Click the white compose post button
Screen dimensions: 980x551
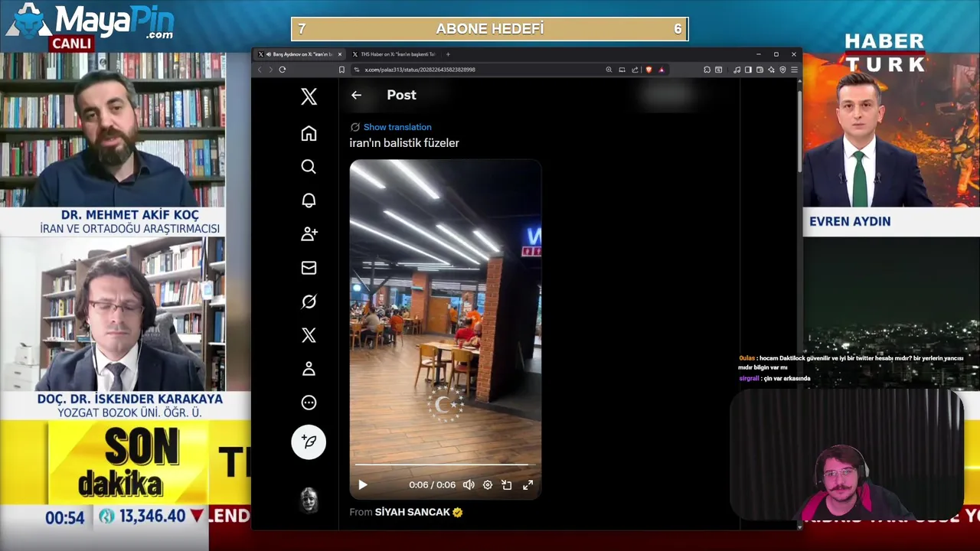tap(309, 442)
